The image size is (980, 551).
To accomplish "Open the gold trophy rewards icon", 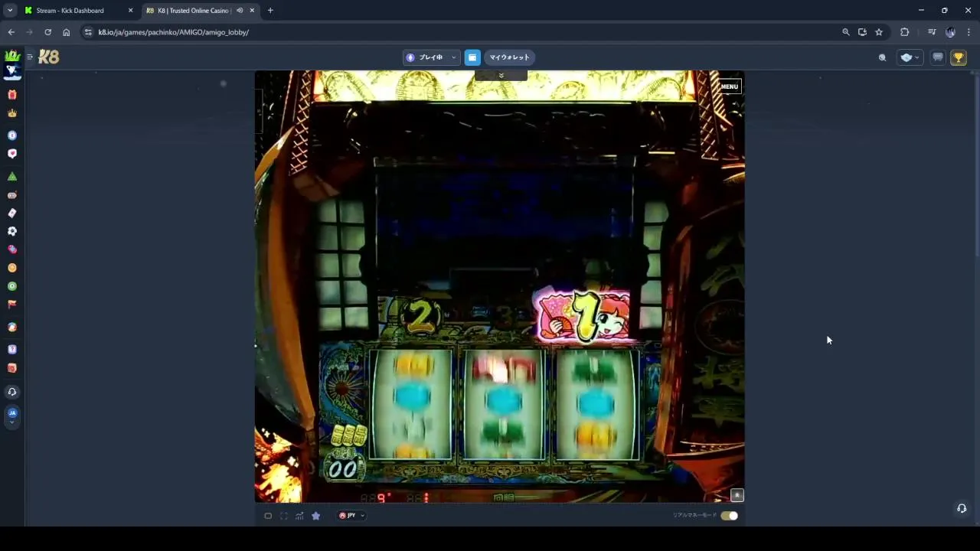I will (x=959, y=57).
